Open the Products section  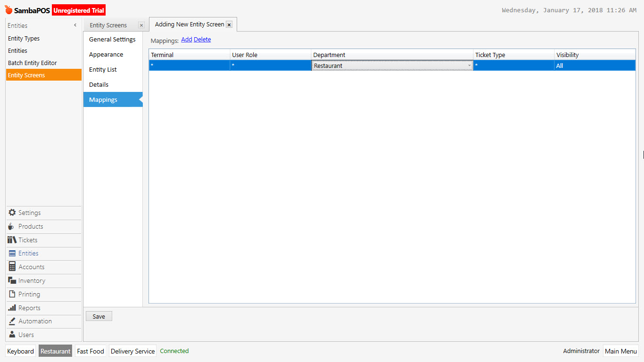29,226
